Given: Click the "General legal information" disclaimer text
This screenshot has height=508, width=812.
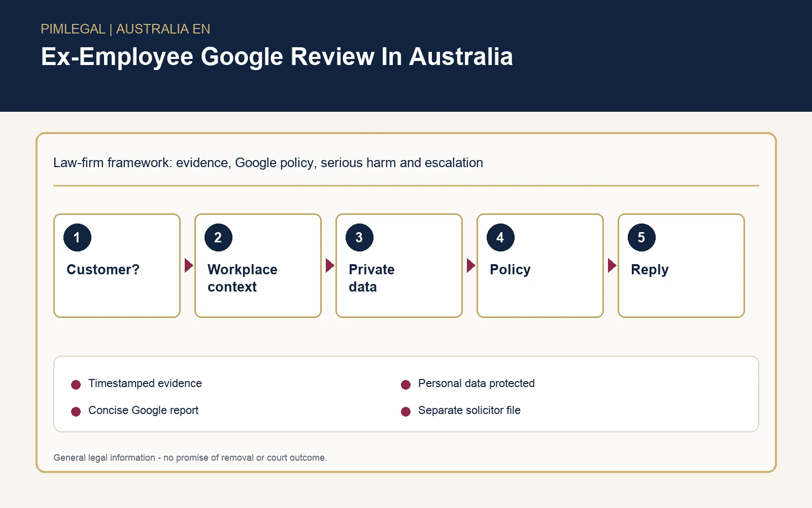Looking at the screenshot, I should pos(190,458).
